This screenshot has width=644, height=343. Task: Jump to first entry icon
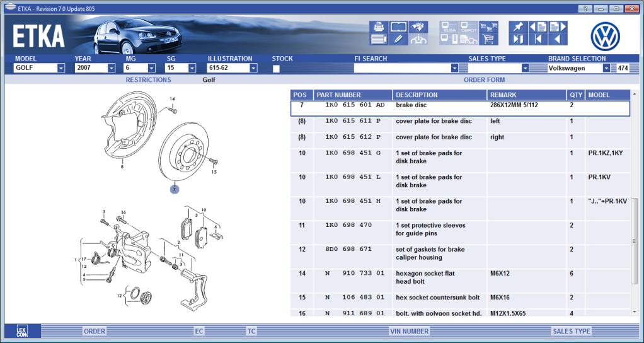[x=538, y=40]
